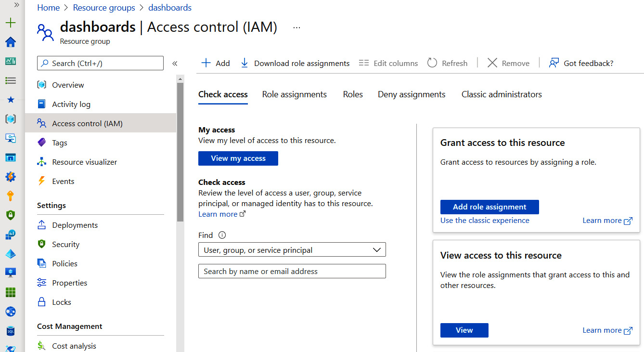Click the resource menu scrollbar
Image resolution: width=644 pixels, height=352 pixels.
coord(180,152)
